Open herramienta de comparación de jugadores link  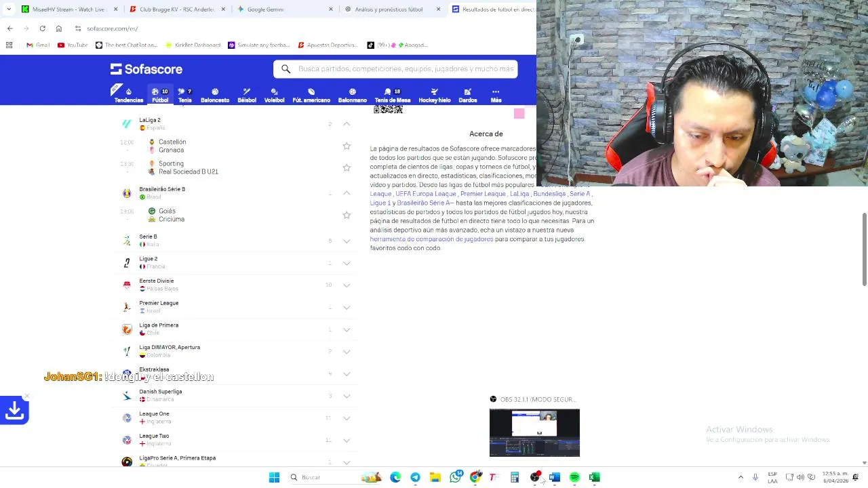point(431,239)
